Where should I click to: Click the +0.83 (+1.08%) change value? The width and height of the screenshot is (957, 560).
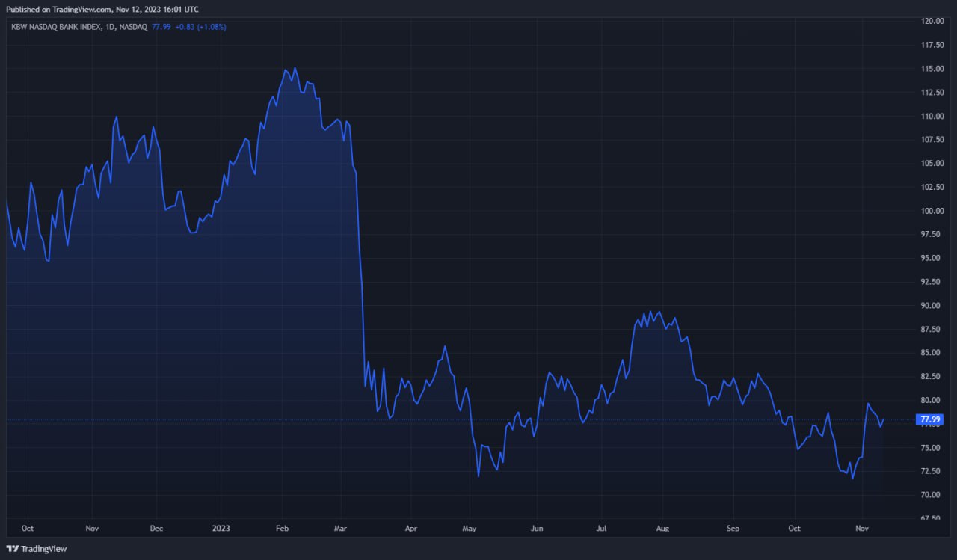click(201, 26)
